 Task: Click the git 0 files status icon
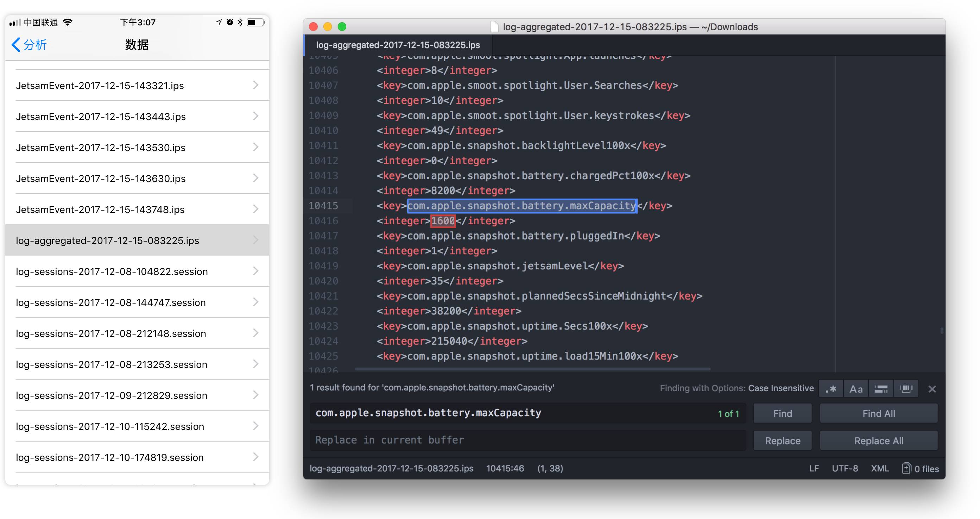pyautogui.click(x=920, y=468)
